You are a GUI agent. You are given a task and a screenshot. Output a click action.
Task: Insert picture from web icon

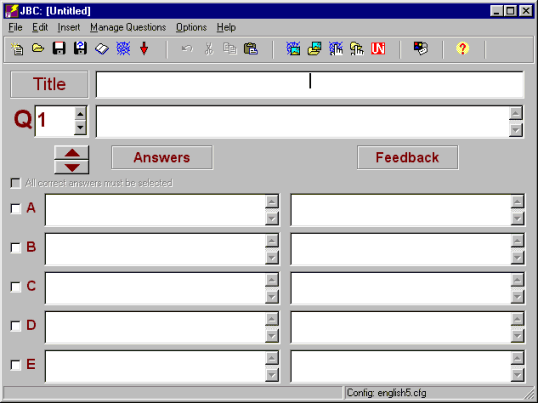293,49
